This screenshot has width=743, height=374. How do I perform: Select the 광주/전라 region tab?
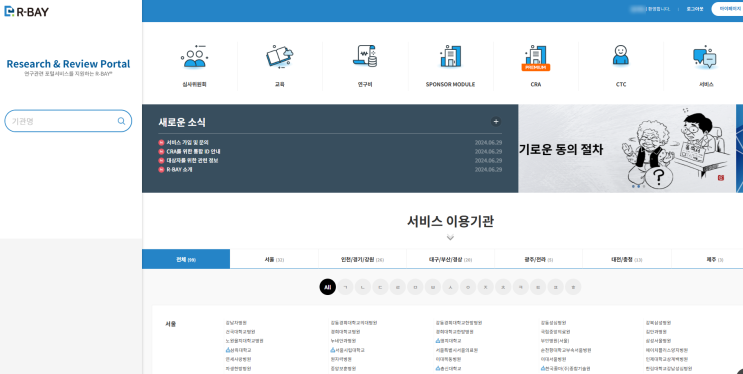pos(539,259)
